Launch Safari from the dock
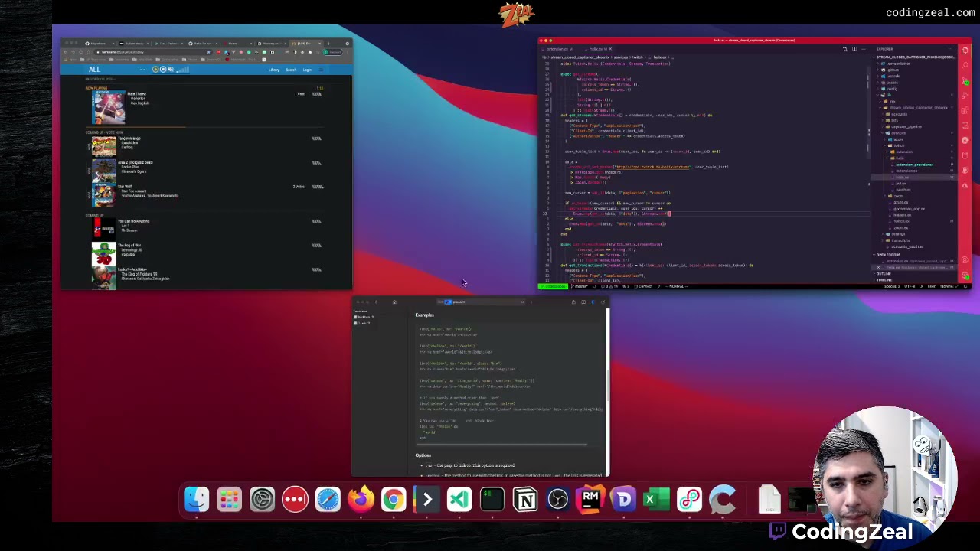980x551 pixels. click(x=328, y=500)
